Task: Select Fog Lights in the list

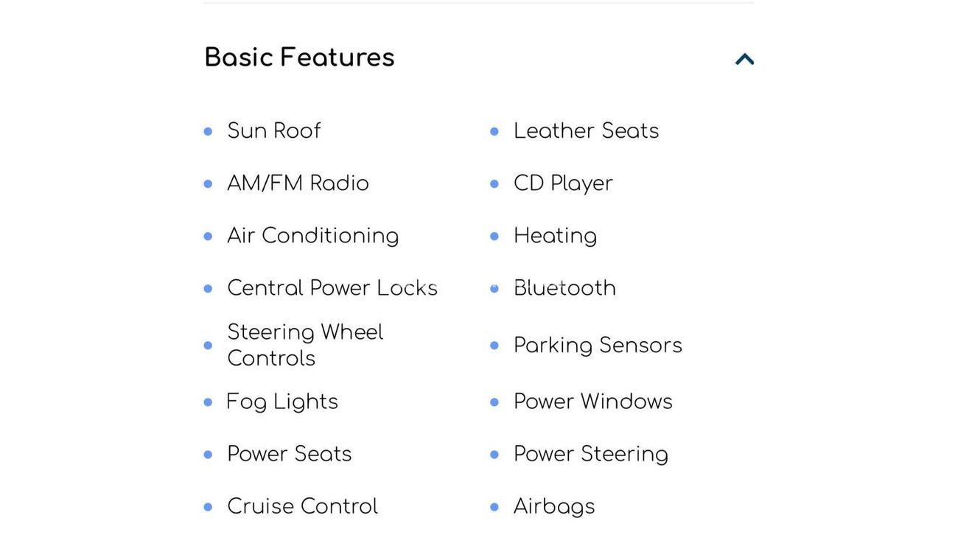Action: [x=282, y=402]
